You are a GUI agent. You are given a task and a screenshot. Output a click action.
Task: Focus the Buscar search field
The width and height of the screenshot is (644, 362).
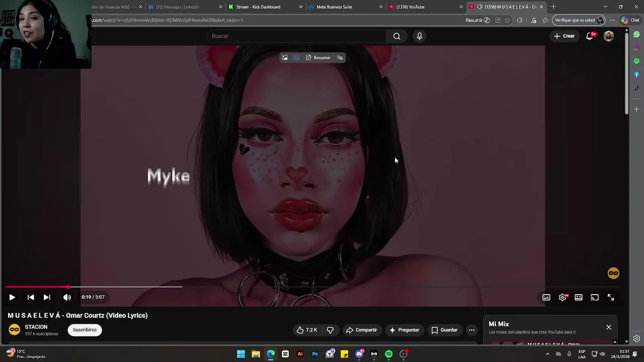pos(297,36)
